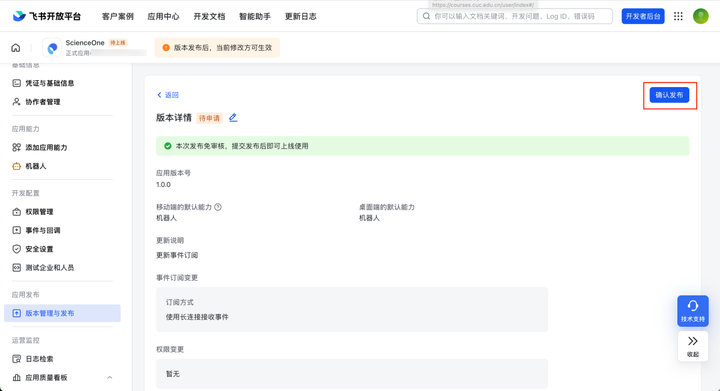Click the 开发者后台 button

tap(643, 16)
